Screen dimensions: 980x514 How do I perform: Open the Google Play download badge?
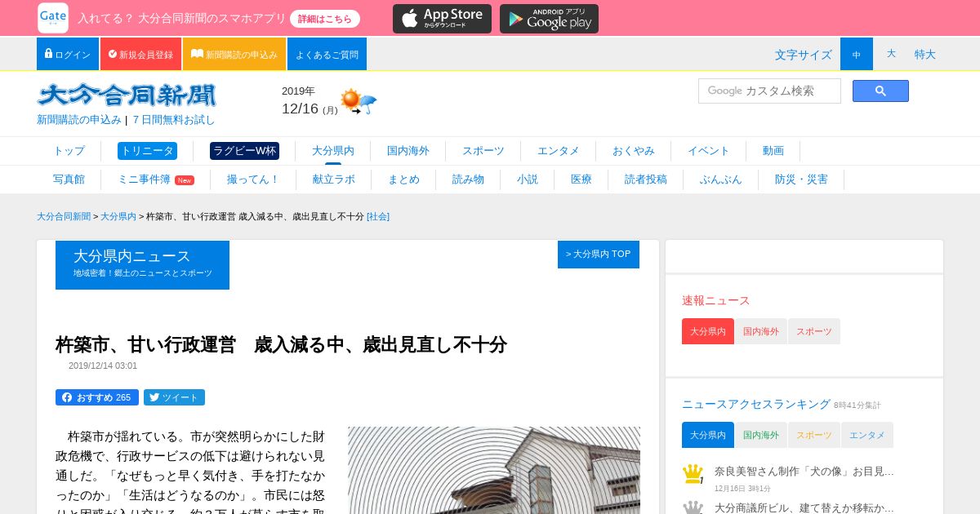coord(549,19)
